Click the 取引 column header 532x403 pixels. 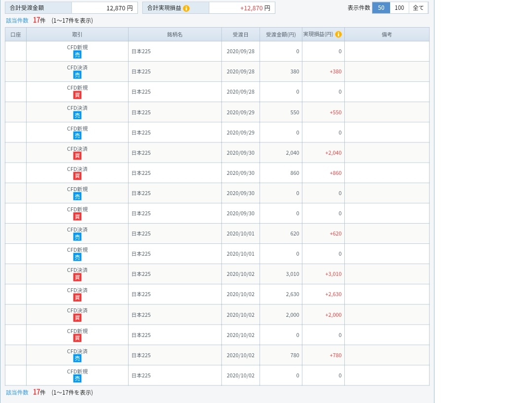[x=77, y=34]
